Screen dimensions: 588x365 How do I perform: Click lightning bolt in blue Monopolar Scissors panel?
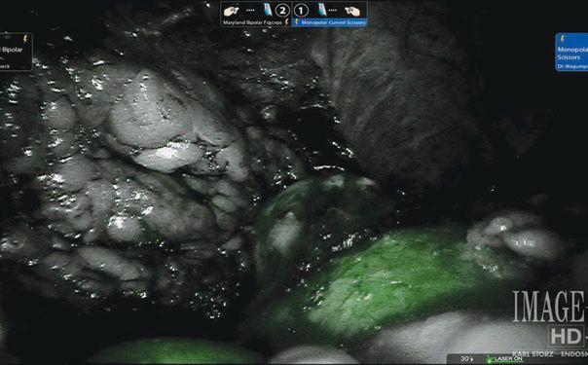pos(562,39)
